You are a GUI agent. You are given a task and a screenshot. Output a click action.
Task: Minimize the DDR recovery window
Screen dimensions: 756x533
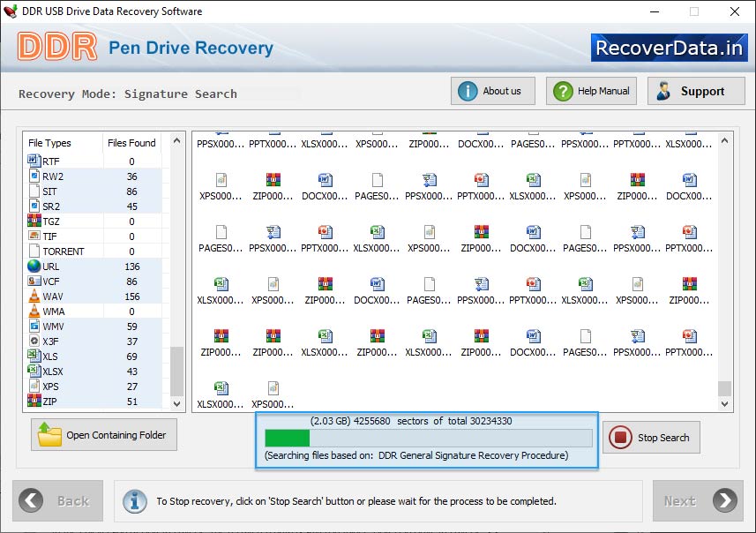(655, 11)
